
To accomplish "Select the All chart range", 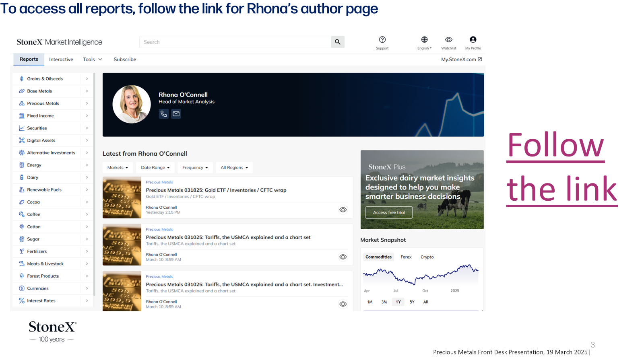I will (x=426, y=302).
